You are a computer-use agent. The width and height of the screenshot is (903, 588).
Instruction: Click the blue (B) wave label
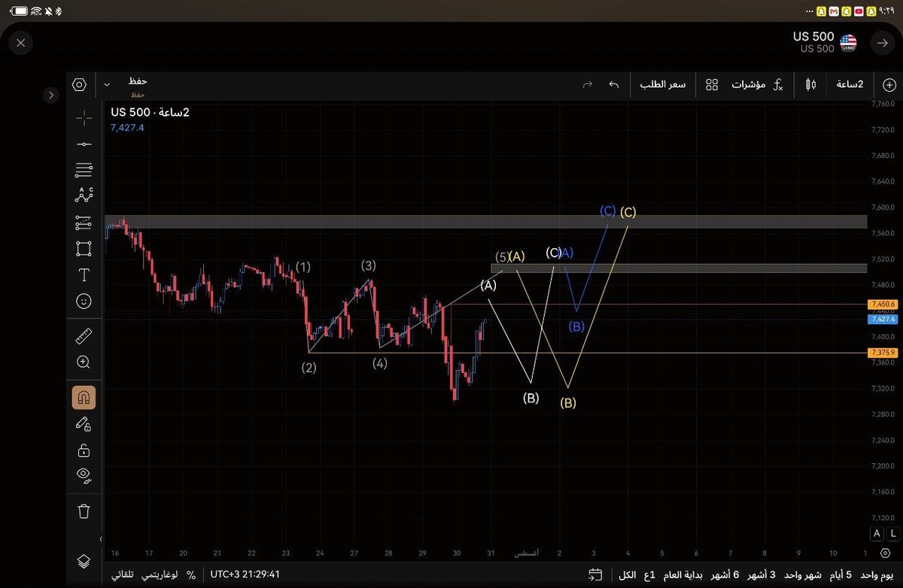pyautogui.click(x=576, y=326)
